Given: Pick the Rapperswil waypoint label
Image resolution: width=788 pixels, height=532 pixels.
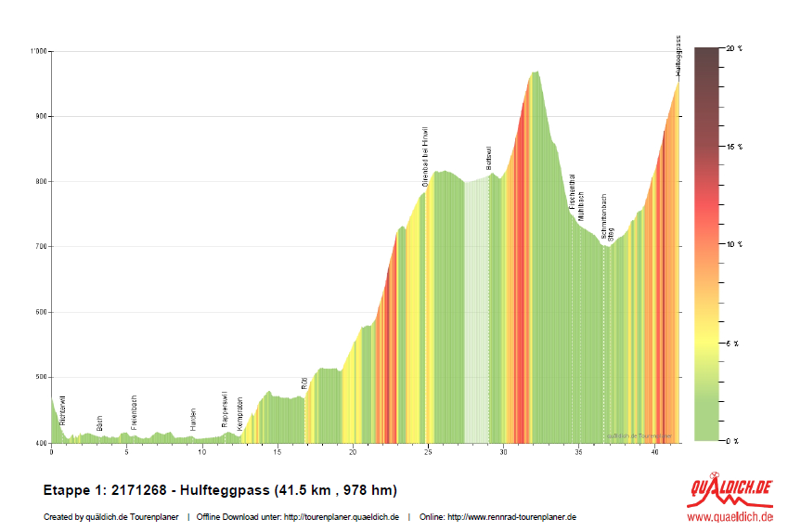Looking at the screenshot, I should [224, 408].
